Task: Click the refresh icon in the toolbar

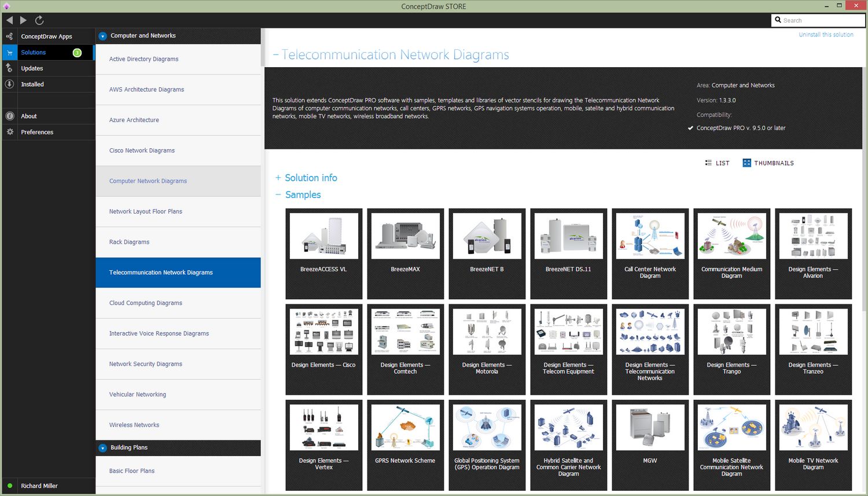Action: coord(39,20)
